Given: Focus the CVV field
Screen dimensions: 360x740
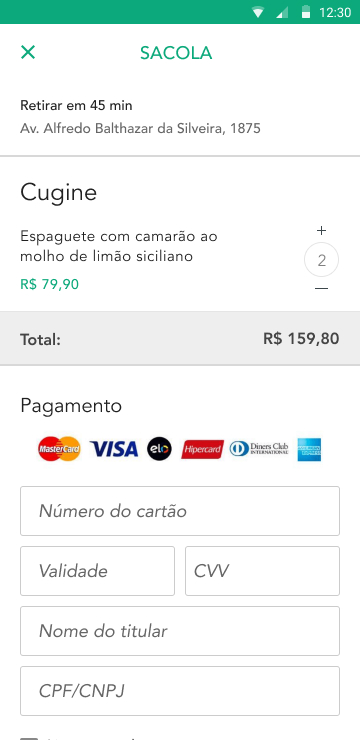Looking at the screenshot, I should click(x=262, y=571).
